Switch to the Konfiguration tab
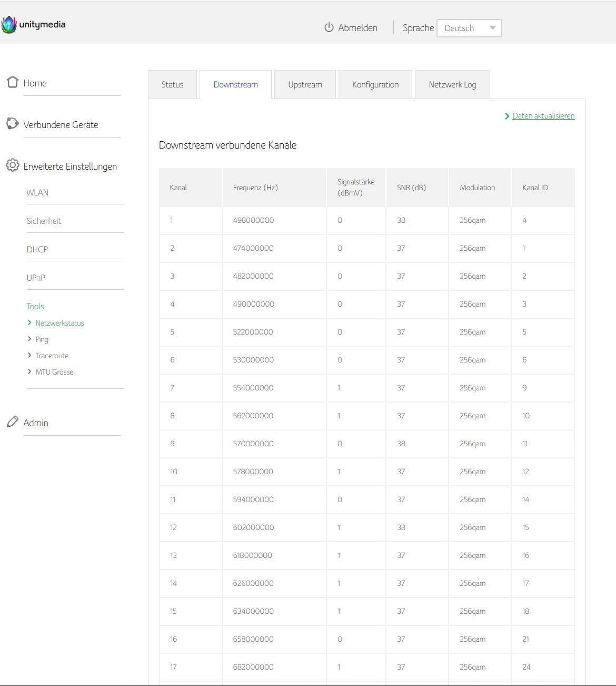Viewport: 616px width, 686px height. click(375, 85)
